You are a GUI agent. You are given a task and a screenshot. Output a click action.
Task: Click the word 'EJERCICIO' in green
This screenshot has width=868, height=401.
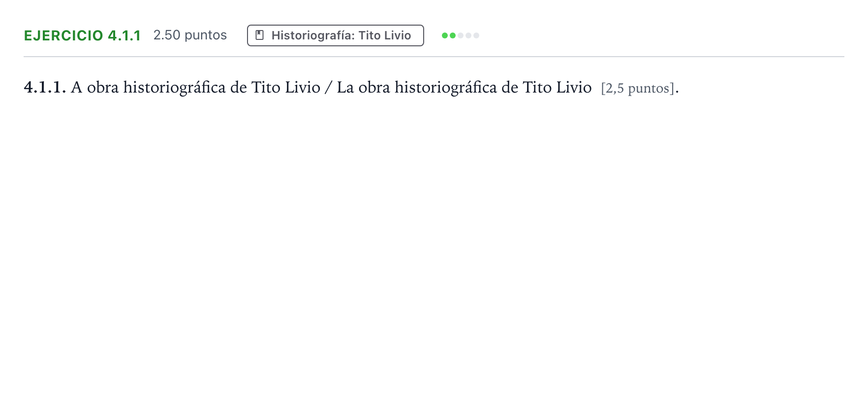63,35
